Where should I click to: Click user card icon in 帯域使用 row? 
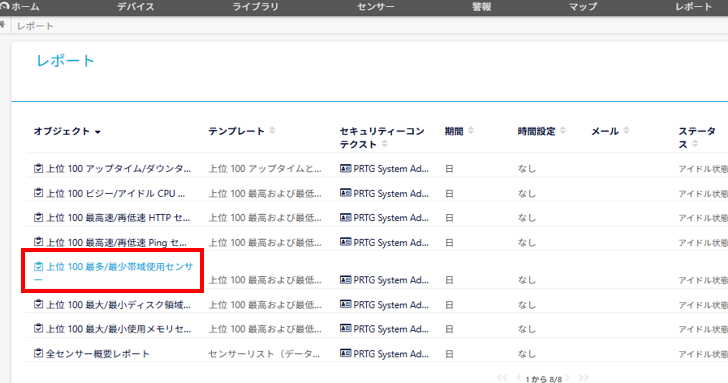pos(345,279)
